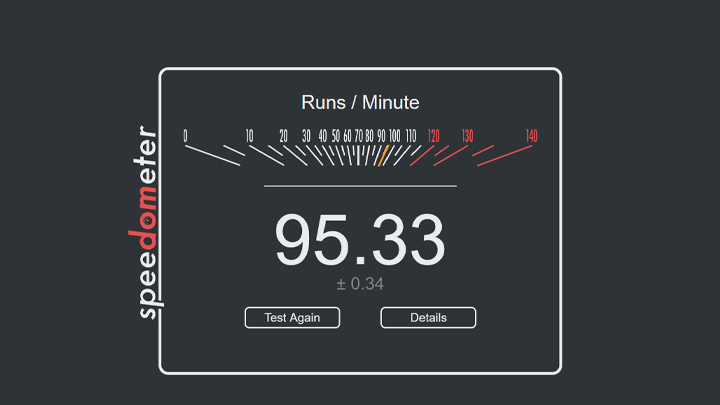Click the 95.33 score value
Viewport: 720px width, 405px height.
tap(360, 240)
